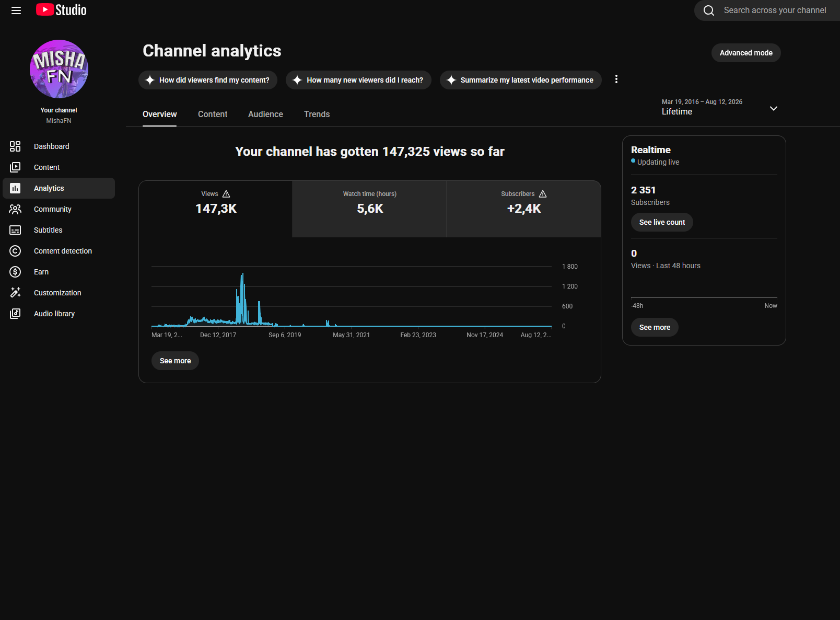Go to the Content sidebar icon
This screenshot has height=620, width=840.
15,167
